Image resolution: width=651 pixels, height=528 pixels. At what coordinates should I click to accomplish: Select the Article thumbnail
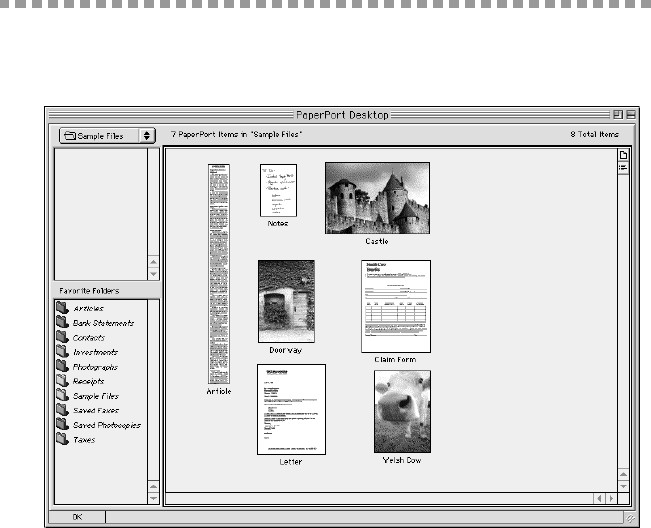tap(219, 274)
